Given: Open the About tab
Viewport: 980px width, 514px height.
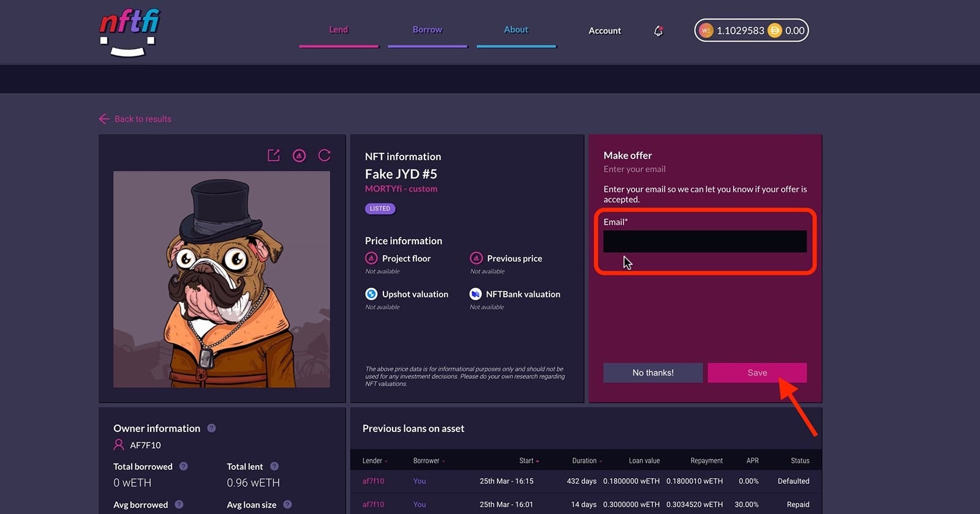Looking at the screenshot, I should coord(516,30).
